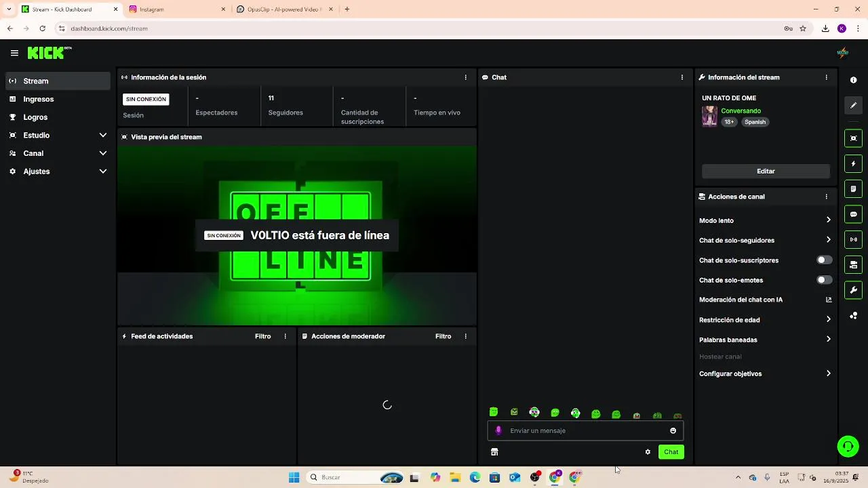868x488 pixels.
Task: Select Logros in the sidebar
Action: click(58, 117)
